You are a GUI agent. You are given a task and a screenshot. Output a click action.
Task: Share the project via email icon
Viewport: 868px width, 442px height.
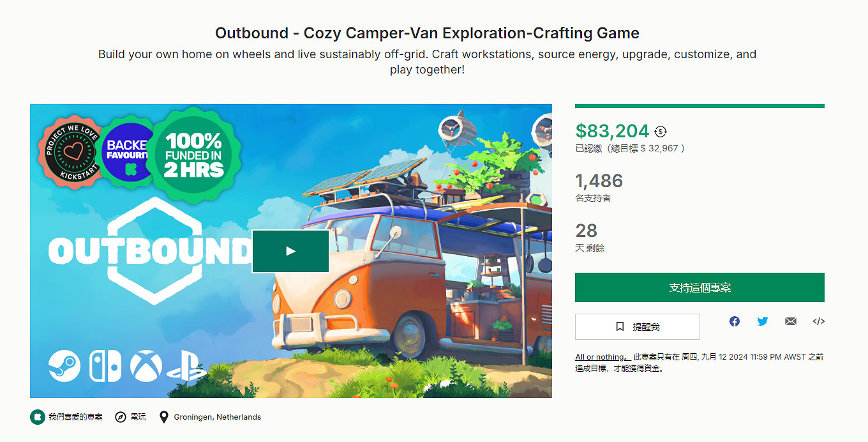click(791, 321)
